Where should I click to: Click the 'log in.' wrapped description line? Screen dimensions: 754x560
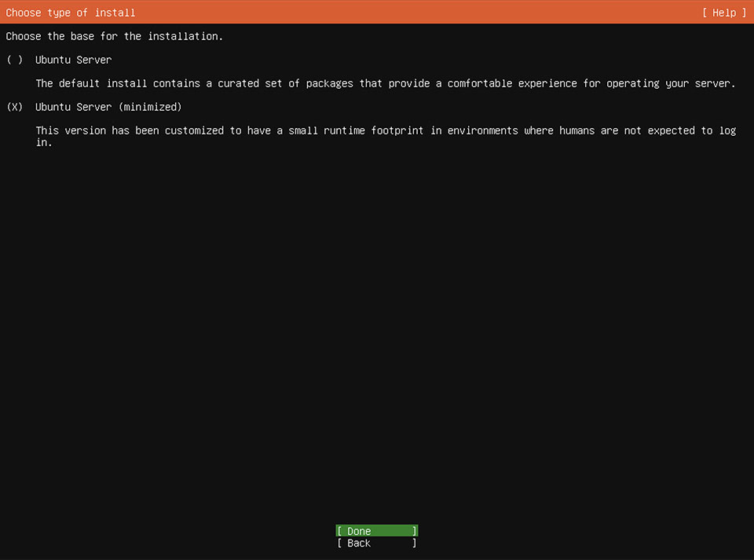[44, 142]
